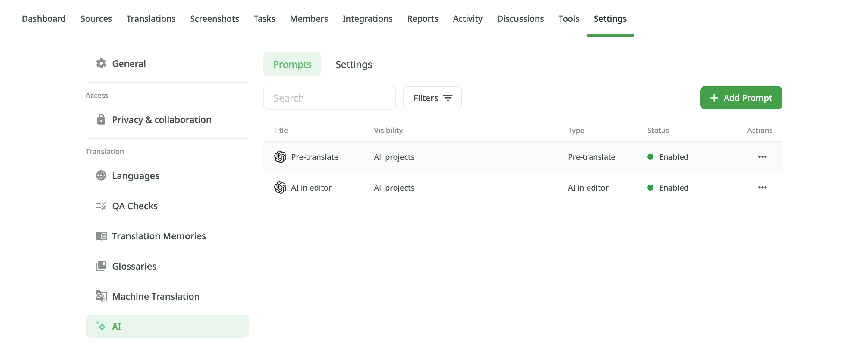Click the Glossaries icon
The width and height of the screenshot is (868, 344).
[x=101, y=265]
